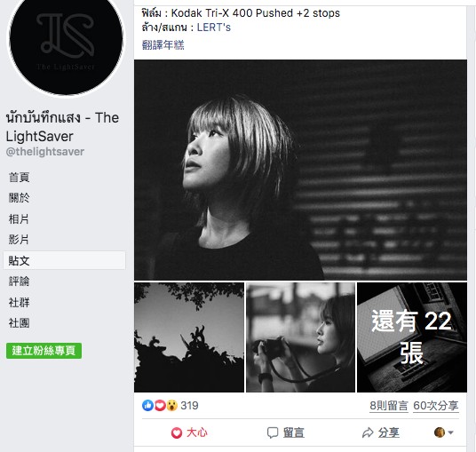Open the tree silhouette photo thumbnail
The image size is (476, 452).
point(189,337)
